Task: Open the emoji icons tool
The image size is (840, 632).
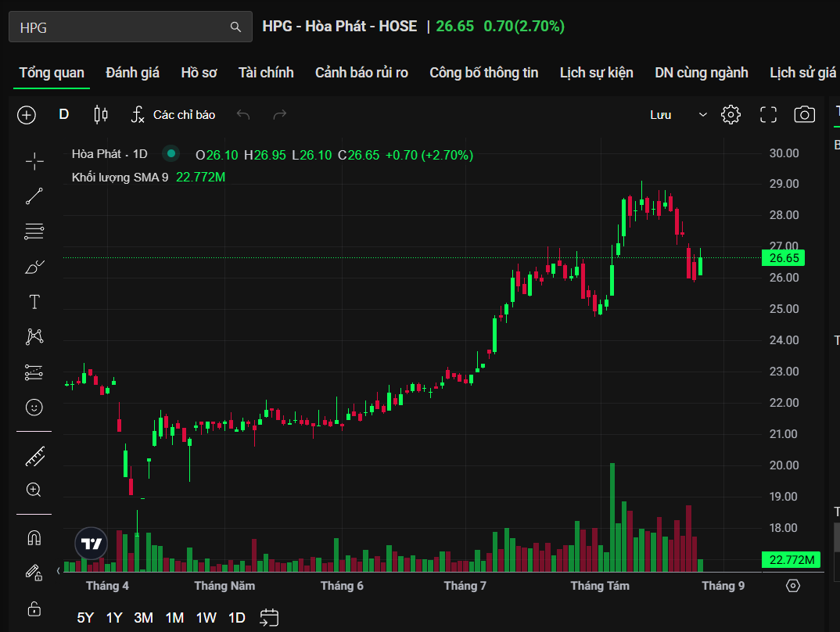Action: (x=34, y=408)
